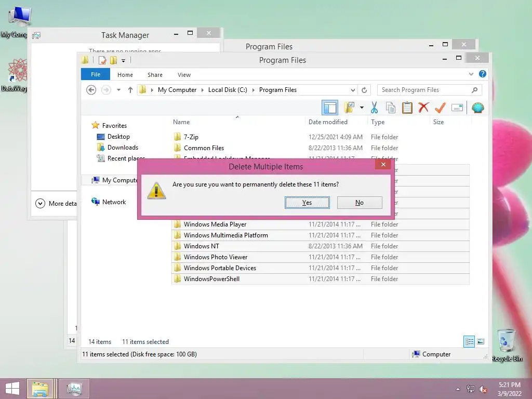Click File Explorer taskbar button
Viewport: 532px width, 399px height.
click(x=40, y=389)
